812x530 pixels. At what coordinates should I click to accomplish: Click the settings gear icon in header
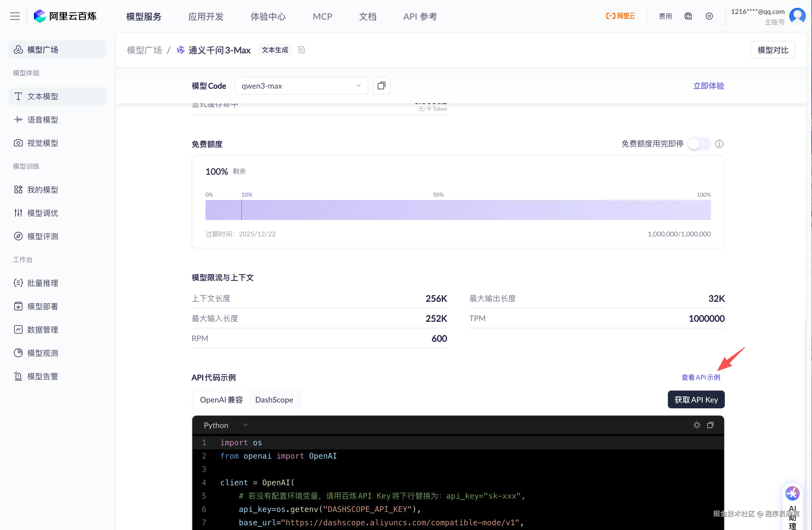(x=709, y=16)
